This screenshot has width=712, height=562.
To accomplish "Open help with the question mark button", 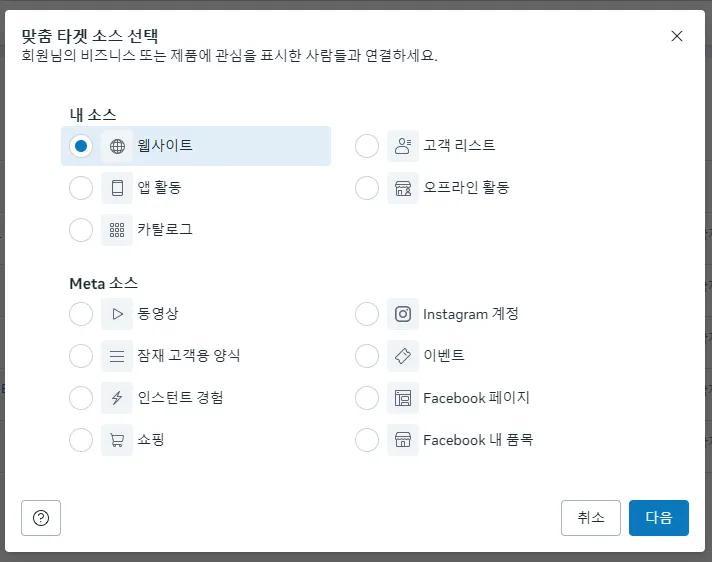I will [41, 518].
